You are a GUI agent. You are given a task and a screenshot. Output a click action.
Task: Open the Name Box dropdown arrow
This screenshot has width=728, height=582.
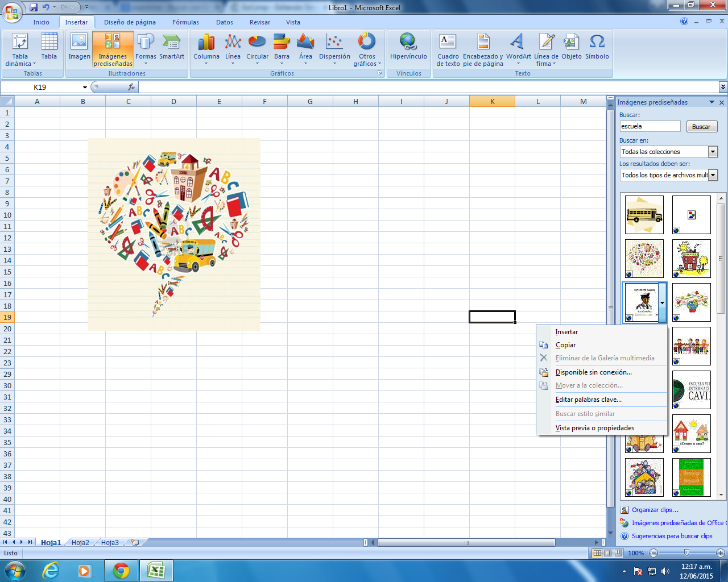(85, 88)
